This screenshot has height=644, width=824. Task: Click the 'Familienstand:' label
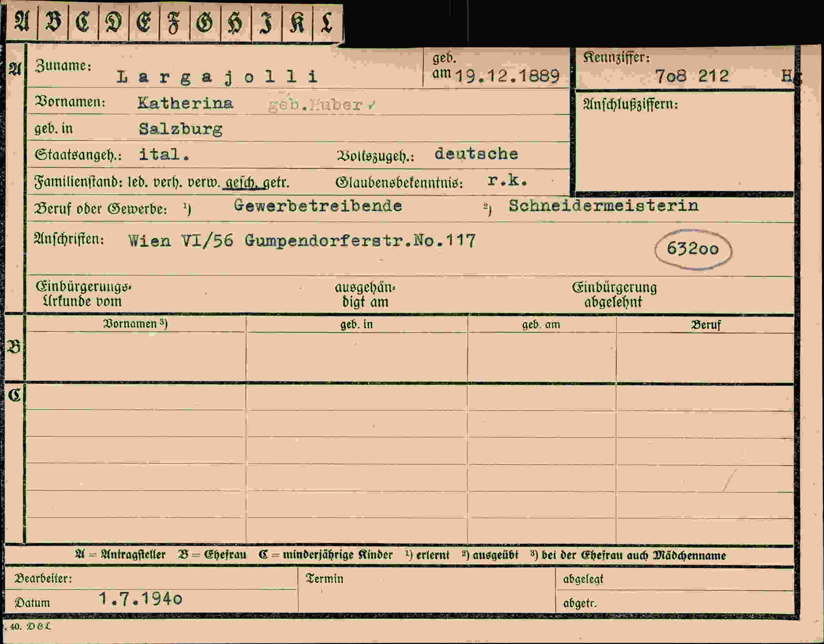click(x=79, y=182)
